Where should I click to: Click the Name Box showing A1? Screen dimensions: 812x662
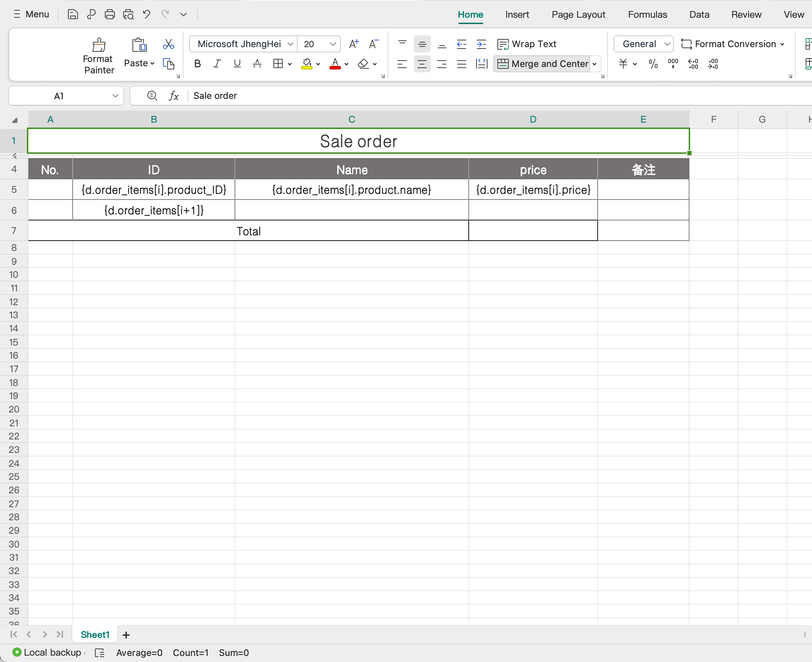(x=59, y=96)
